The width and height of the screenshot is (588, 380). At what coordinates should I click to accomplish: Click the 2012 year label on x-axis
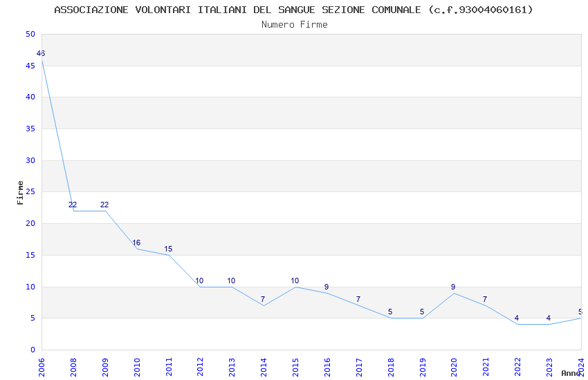coord(200,367)
